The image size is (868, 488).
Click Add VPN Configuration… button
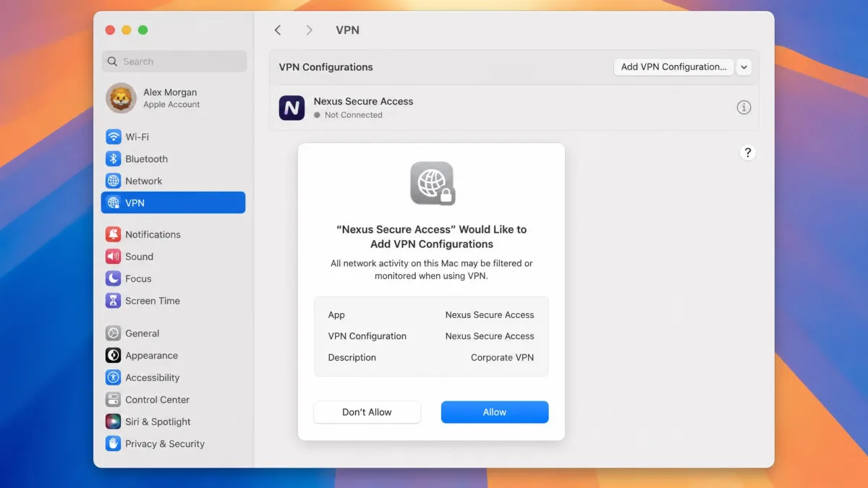click(673, 67)
